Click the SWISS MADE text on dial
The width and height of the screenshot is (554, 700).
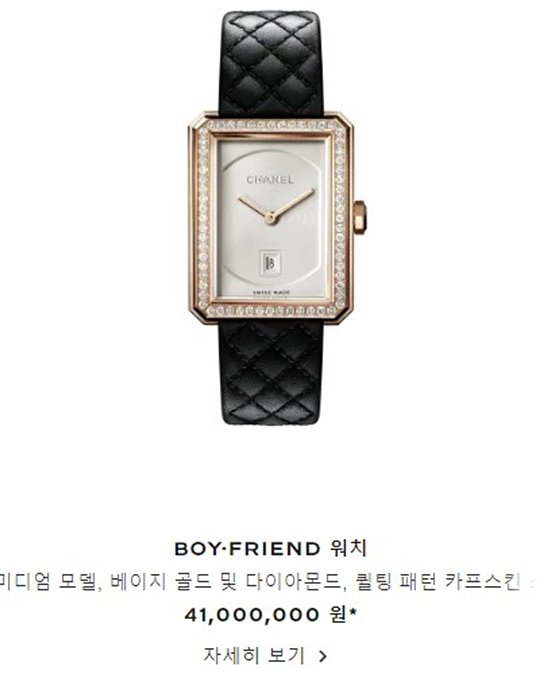(271, 292)
